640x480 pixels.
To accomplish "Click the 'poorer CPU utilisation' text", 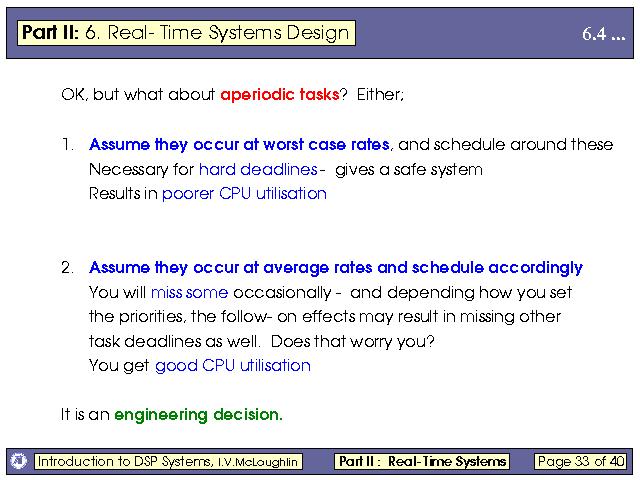I will [x=244, y=193].
